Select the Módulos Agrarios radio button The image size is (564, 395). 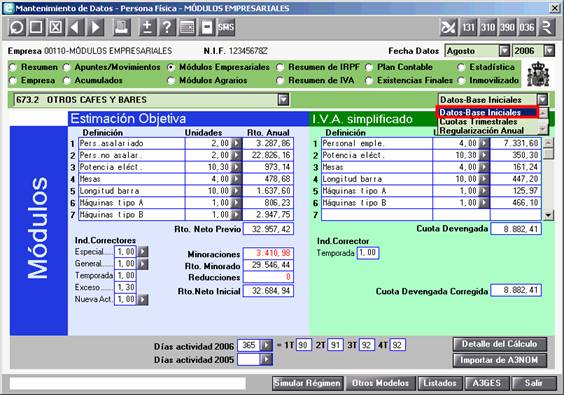[172, 81]
